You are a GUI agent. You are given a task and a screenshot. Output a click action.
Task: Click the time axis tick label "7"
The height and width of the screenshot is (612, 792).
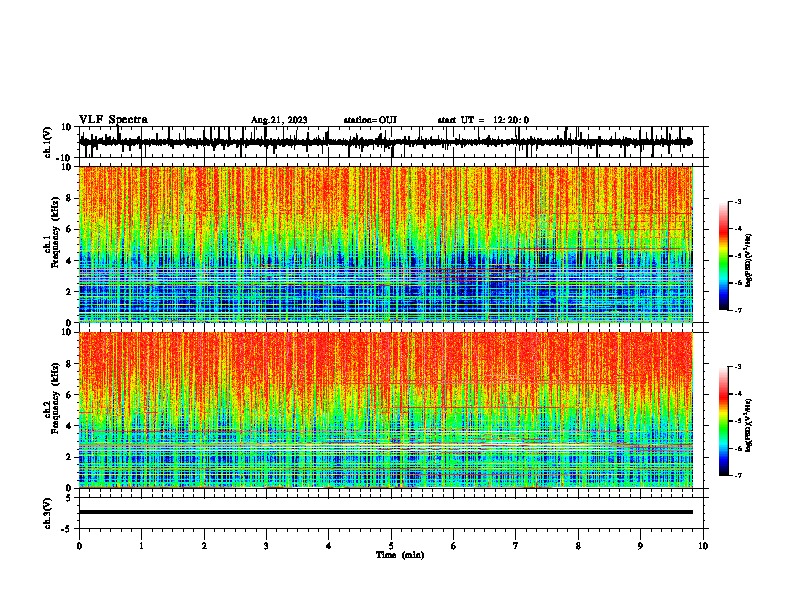(x=516, y=546)
